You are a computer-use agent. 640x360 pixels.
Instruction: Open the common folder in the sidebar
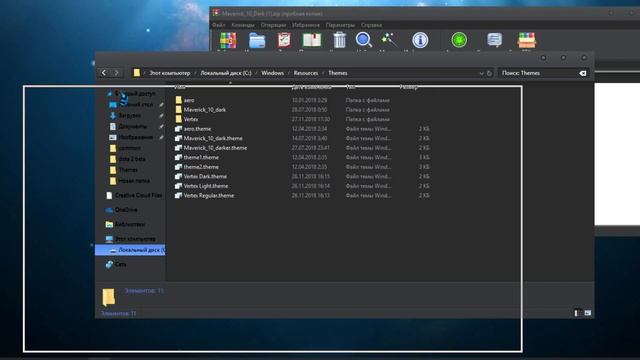(x=129, y=148)
